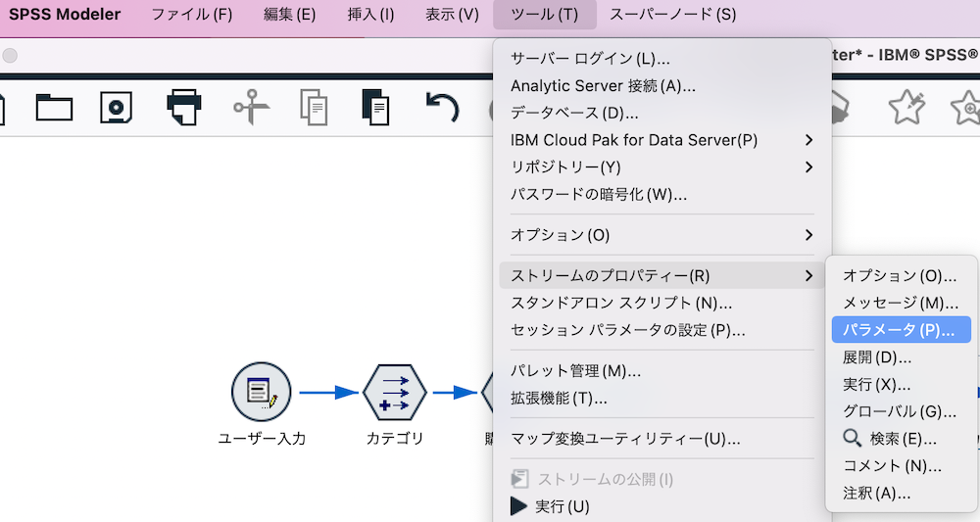Choose 拡張機能(T)... menu item
The height and width of the screenshot is (522, 980).
(x=662, y=398)
